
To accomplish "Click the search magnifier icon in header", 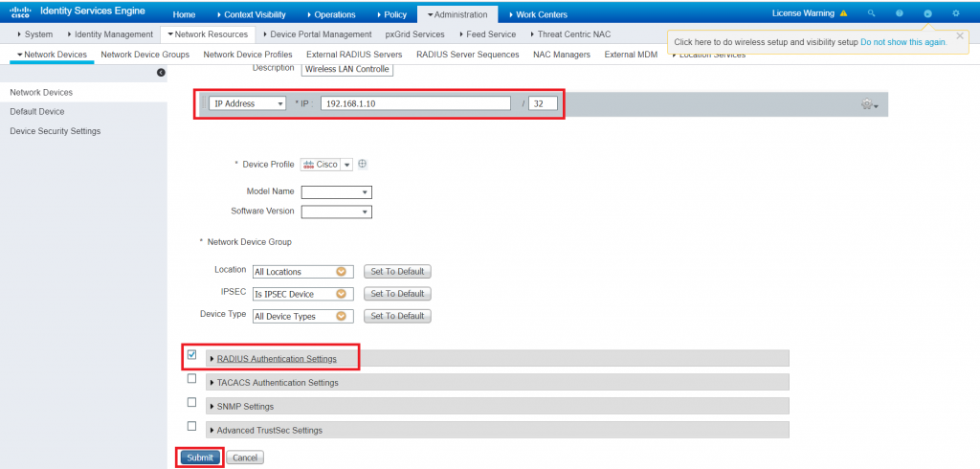I will pos(871,14).
